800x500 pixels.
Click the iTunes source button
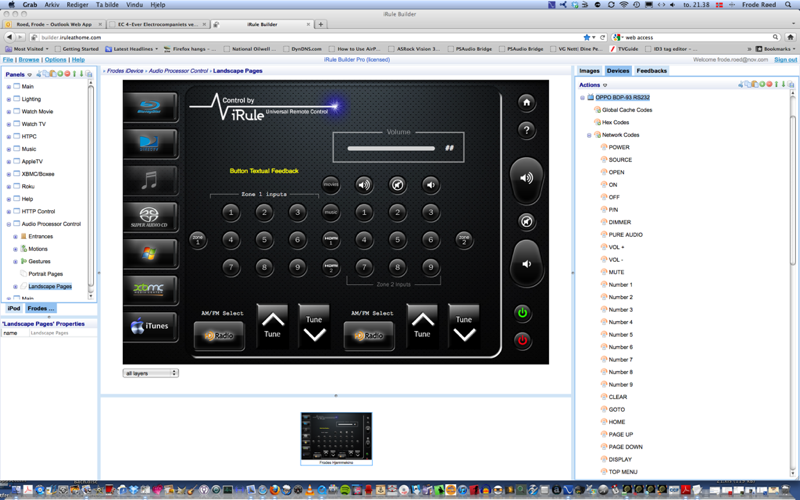point(151,326)
